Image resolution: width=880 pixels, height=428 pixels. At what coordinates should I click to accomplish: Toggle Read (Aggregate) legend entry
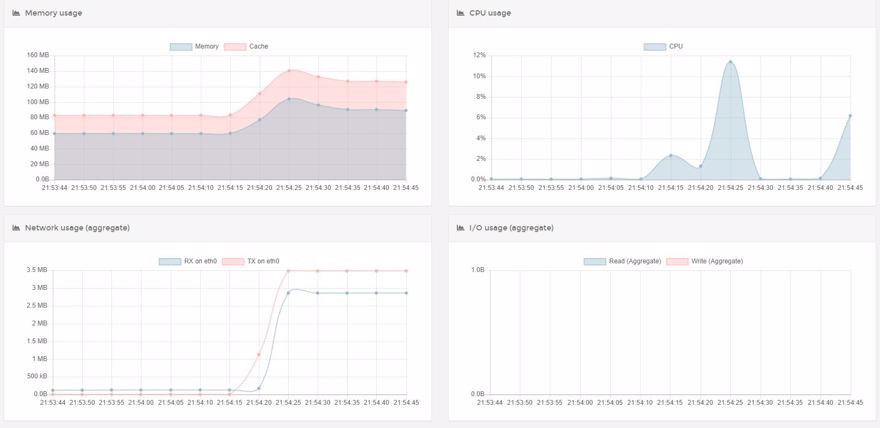[x=622, y=261]
